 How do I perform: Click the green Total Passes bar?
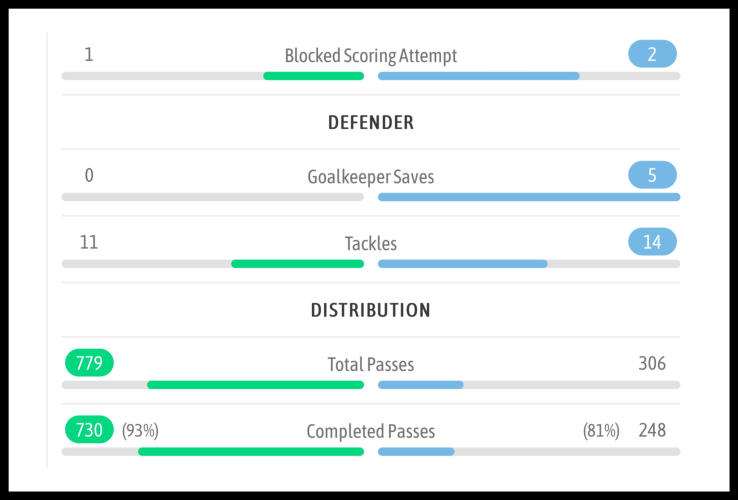(255, 385)
